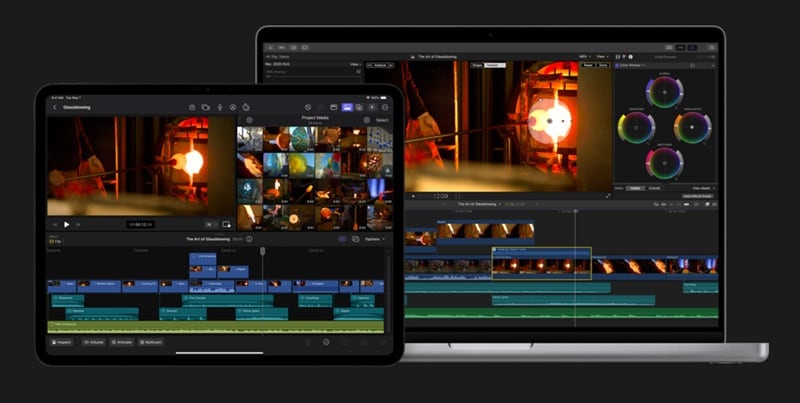The height and width of the screenshot is (403, 800).
Task: Click the fourth top-left toolbar icon on Mac
Action: click(305, 47)
